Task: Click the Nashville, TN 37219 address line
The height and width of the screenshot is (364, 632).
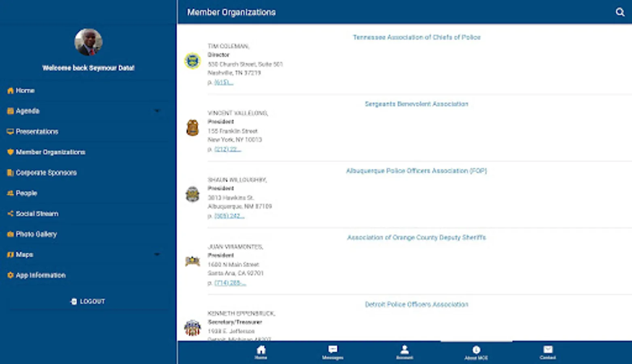Action: (234, 73)
